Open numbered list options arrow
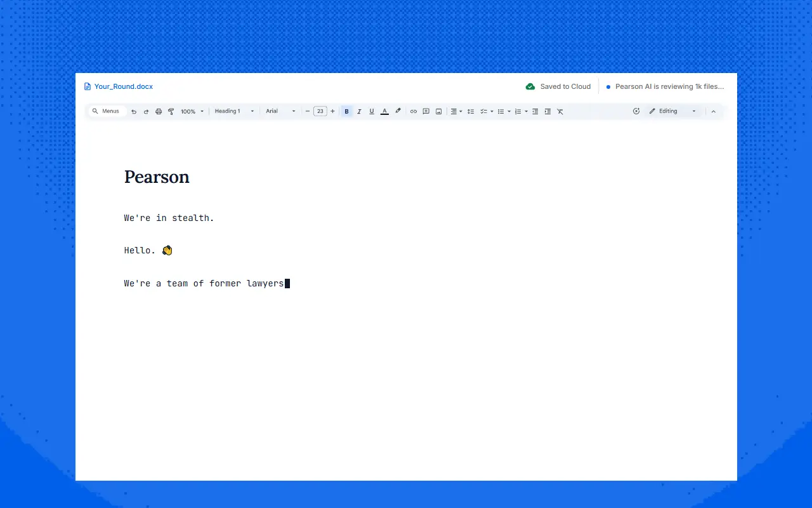This screenshot has width=812, height=508. point(527,111)
